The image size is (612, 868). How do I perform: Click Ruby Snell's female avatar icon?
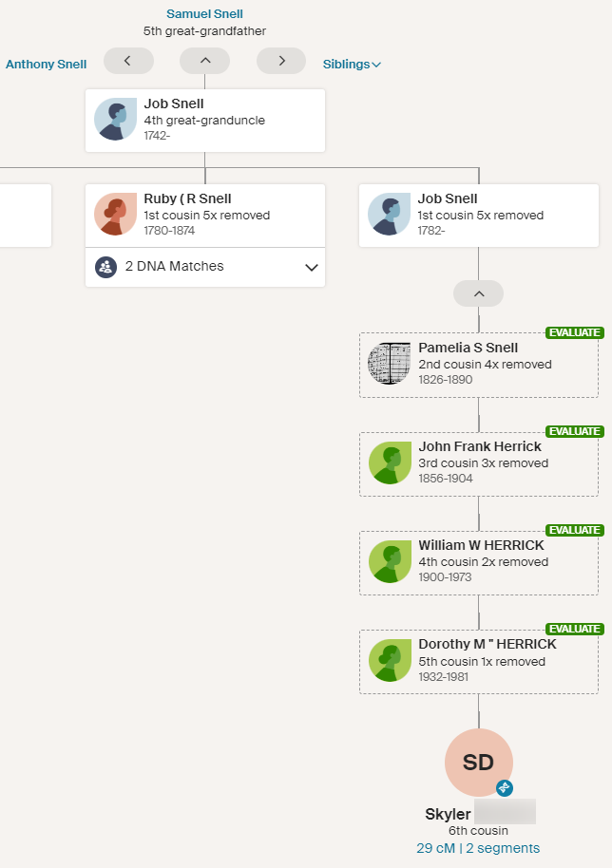[x=114, y=216]
